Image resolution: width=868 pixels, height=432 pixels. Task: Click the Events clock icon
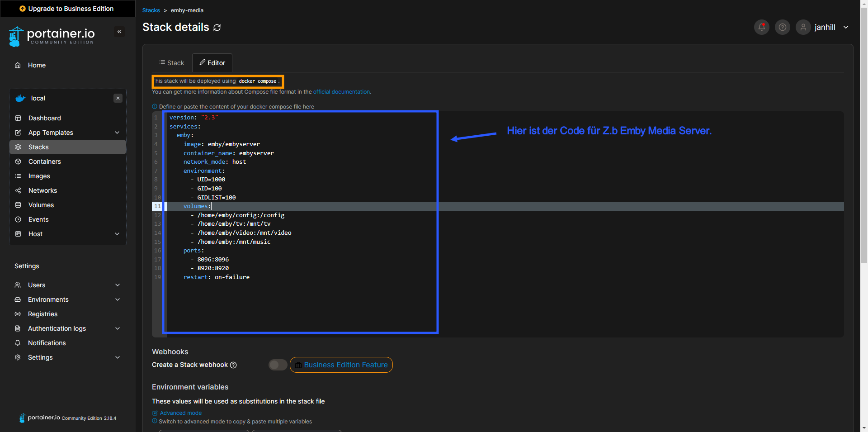click(18, 219)
